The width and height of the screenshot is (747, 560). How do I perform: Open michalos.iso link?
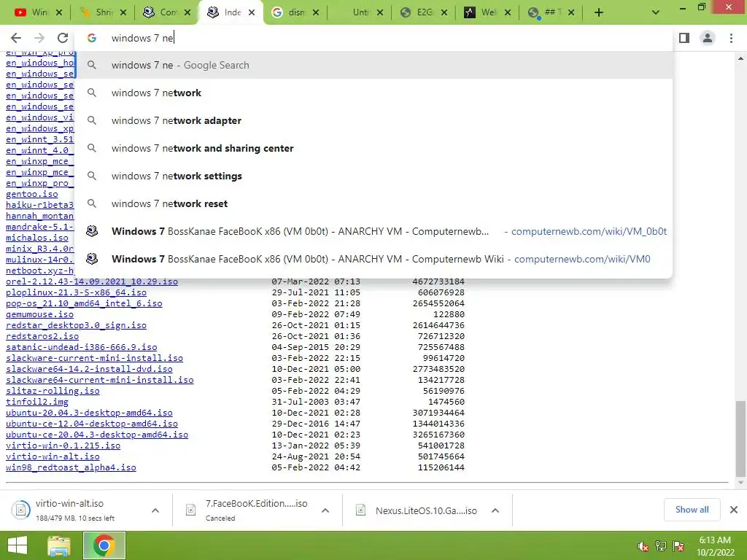pos(37,238)
